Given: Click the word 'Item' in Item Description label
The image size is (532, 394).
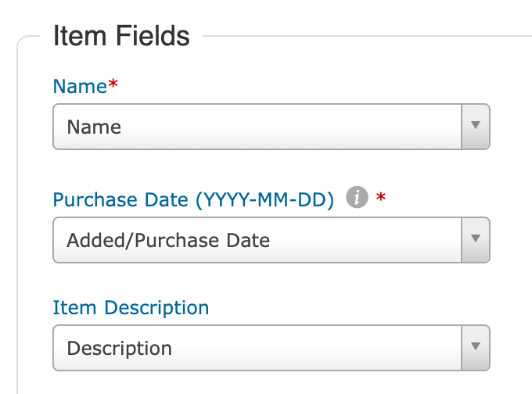Looking at the screenshot, I should [x=69, y=307].
